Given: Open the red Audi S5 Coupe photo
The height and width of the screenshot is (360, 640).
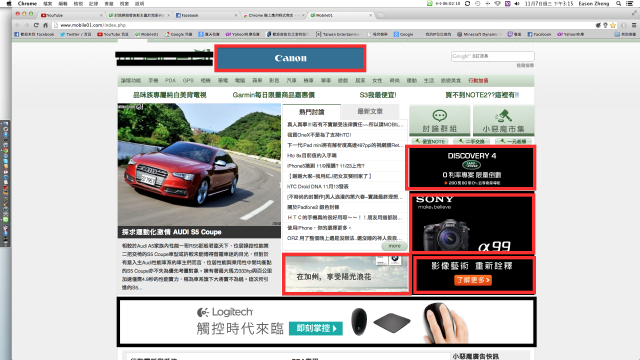Looking at the screenshot, I should coord(199,164).
